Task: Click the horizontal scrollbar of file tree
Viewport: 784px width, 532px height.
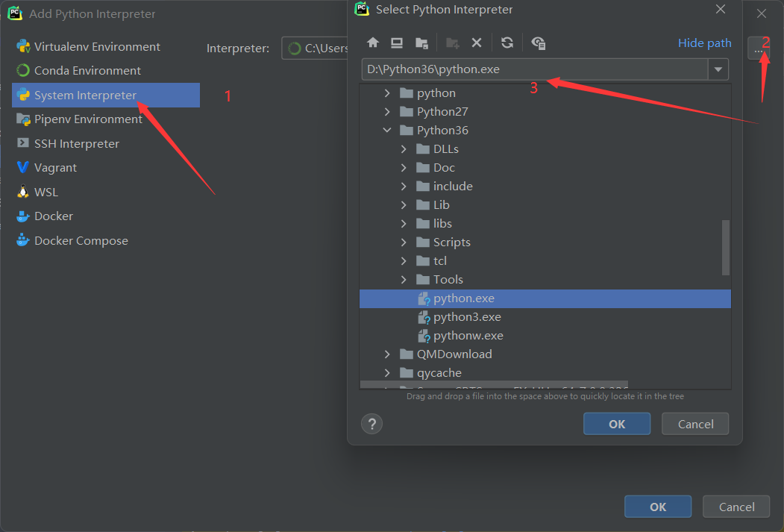Action: click(494, 384)
